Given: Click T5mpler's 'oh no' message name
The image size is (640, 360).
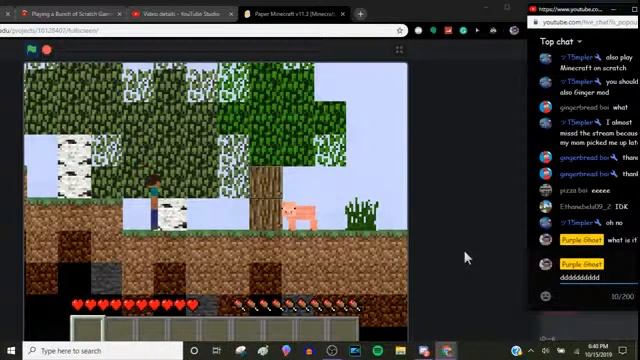Looking at the screenshot, I should coord(581,222).
